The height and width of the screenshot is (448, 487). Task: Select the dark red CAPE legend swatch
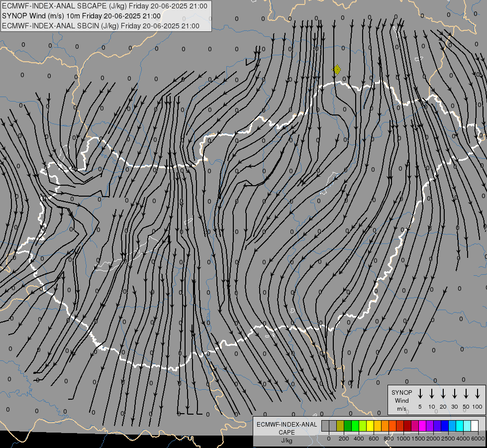tap(407, 426)
